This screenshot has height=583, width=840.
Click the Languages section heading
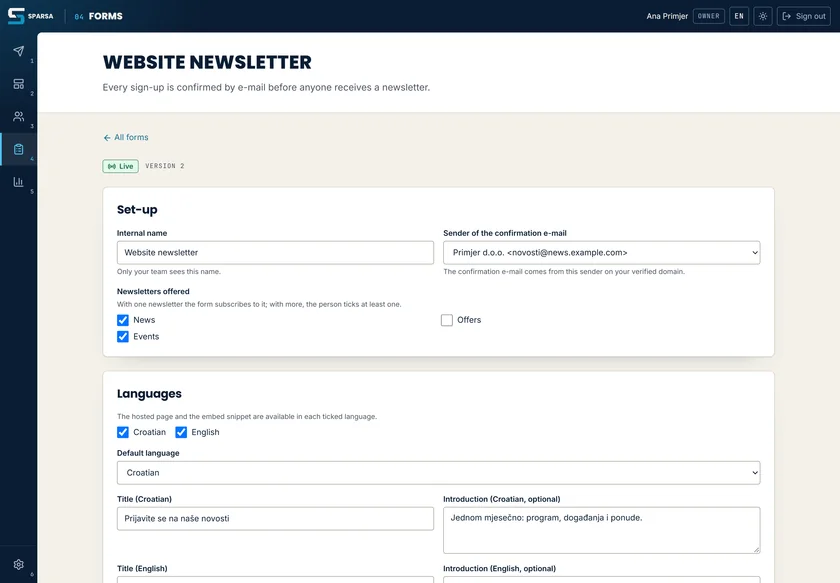coord(149,394)
